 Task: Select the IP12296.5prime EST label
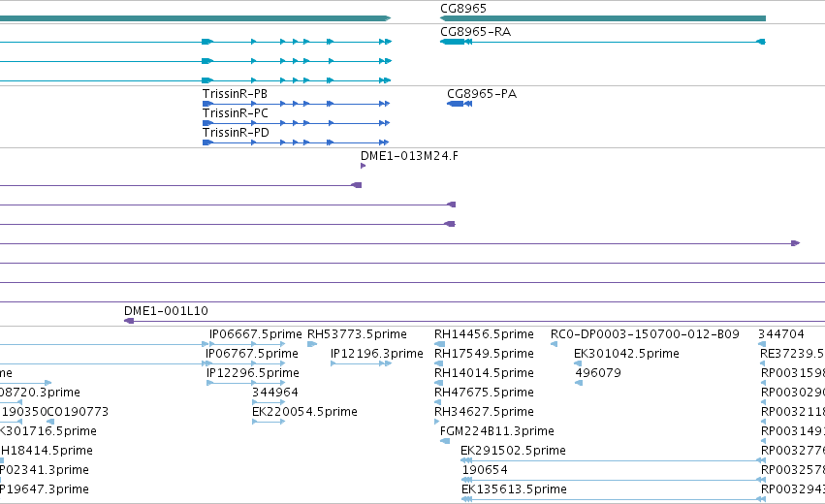pos(253,373)
